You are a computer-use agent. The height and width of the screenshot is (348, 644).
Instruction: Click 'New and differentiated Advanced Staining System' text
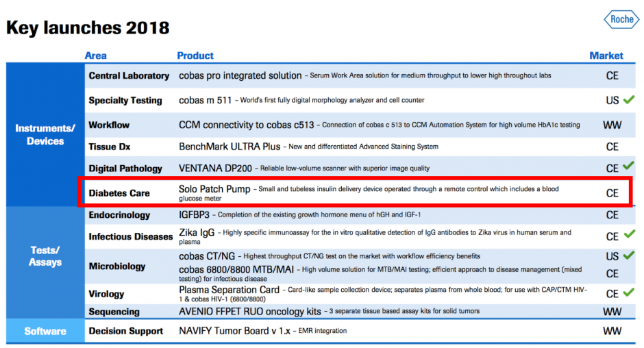click(364, 147)
